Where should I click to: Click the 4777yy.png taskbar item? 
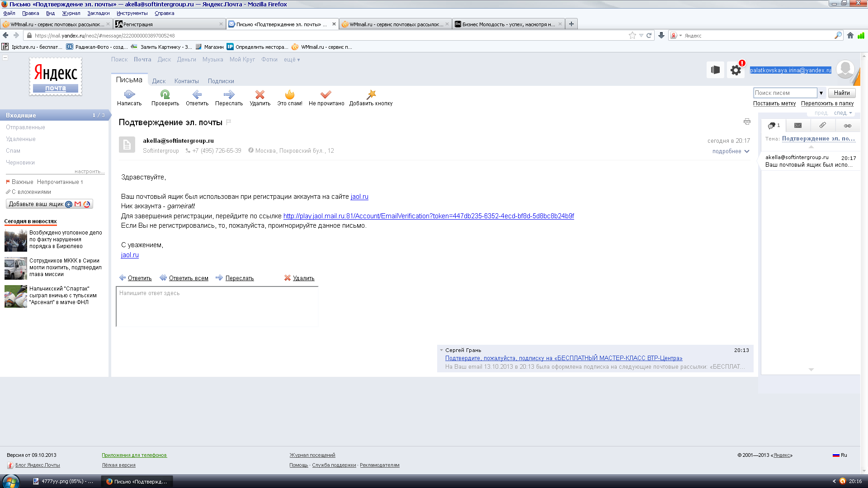tap(64, 482)
